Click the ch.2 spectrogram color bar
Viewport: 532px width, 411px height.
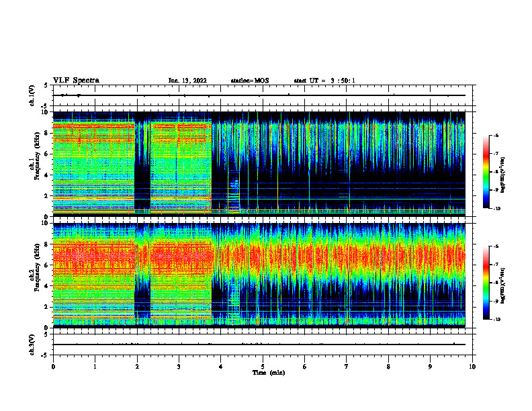tap(486, 283)
